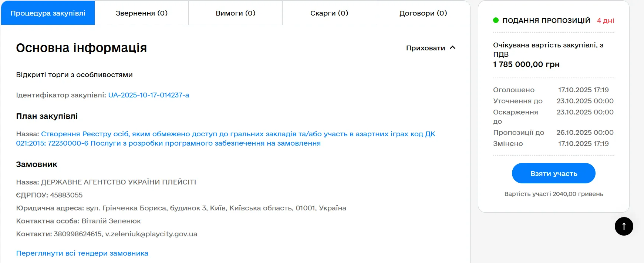
Task: Click the phone number 380998624615
Action: point(78,234)
